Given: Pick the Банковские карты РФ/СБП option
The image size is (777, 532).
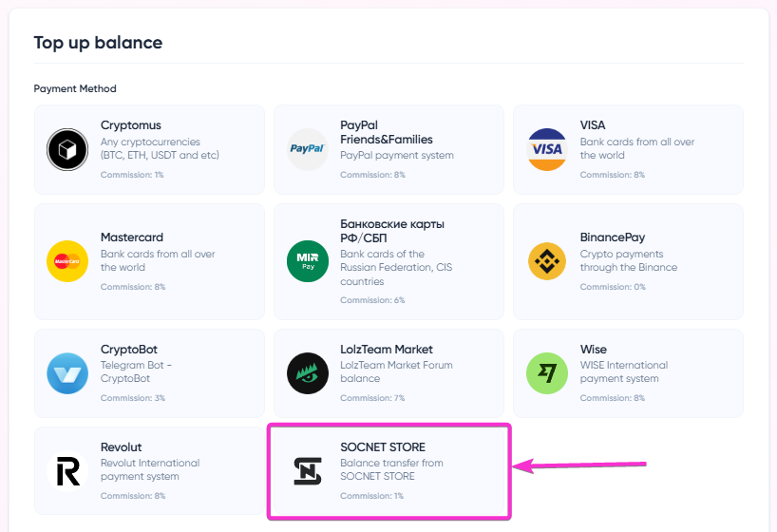Looking at the screenshot, I should pos(392,231).
